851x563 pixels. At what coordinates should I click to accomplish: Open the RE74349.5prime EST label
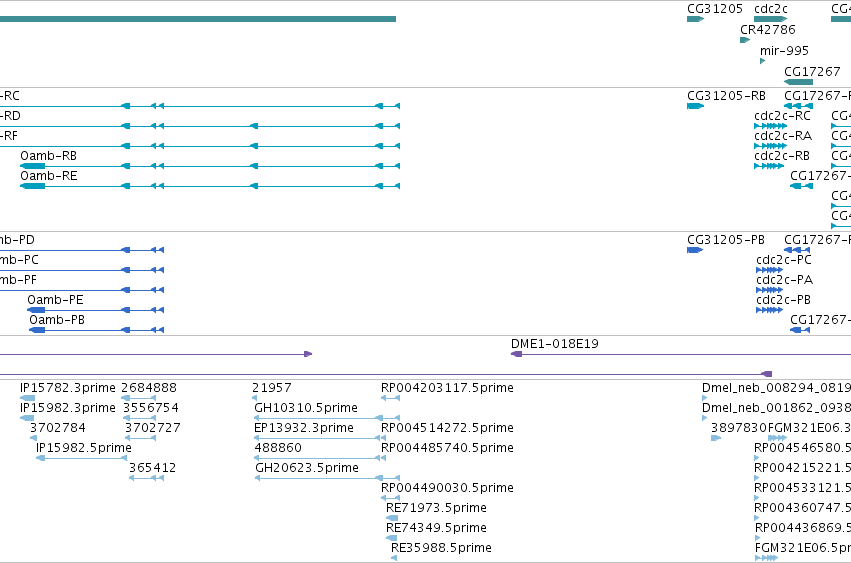click(436, 528)
